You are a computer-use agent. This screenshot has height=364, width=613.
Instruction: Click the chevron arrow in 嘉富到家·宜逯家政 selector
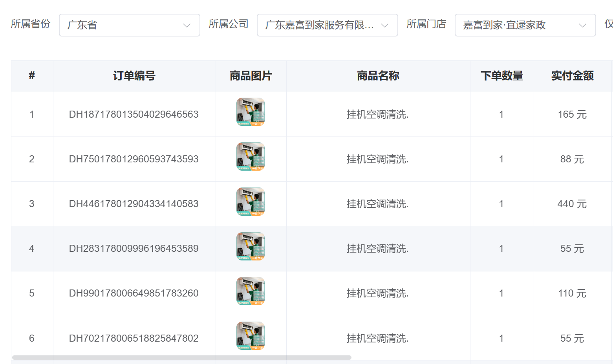point(583,25)
